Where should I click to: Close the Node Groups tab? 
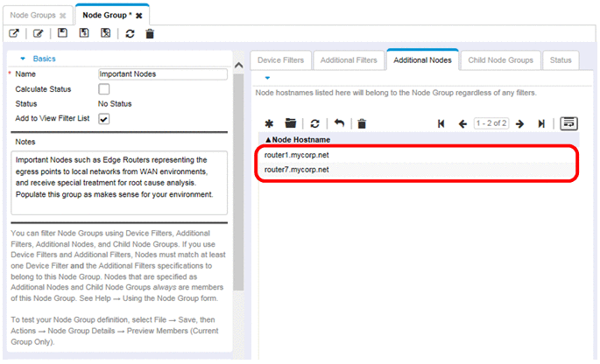point(63,16)
